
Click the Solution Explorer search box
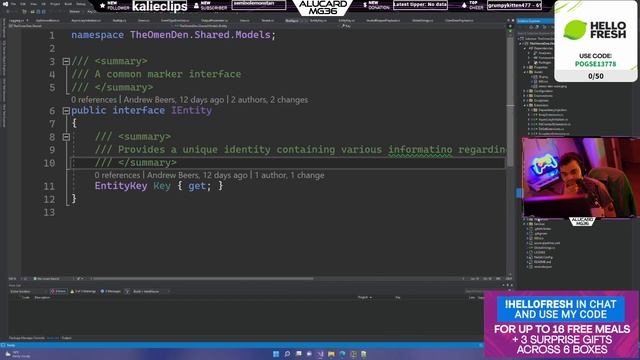pyautogui.click(x=535, y=33)
